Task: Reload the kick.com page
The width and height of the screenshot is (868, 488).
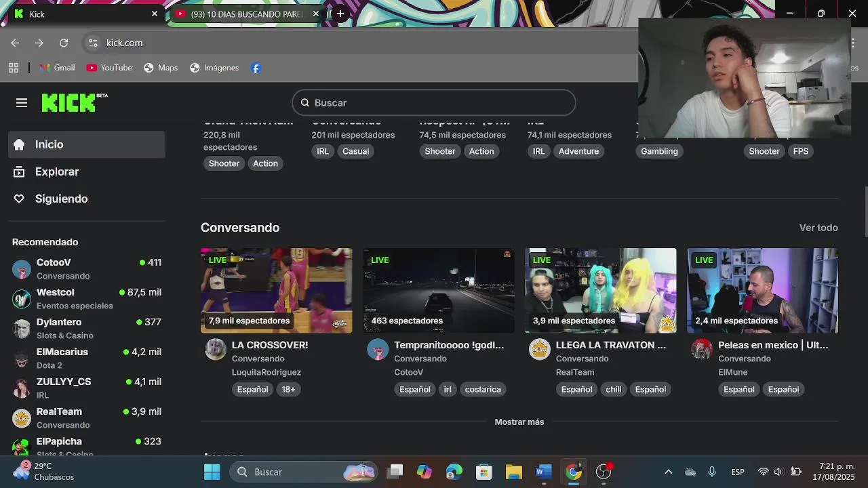Action: point(64,43)
